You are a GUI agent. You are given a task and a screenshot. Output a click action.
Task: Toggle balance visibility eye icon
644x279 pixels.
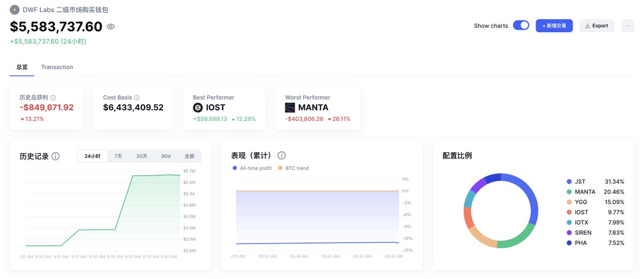point(111,26)
